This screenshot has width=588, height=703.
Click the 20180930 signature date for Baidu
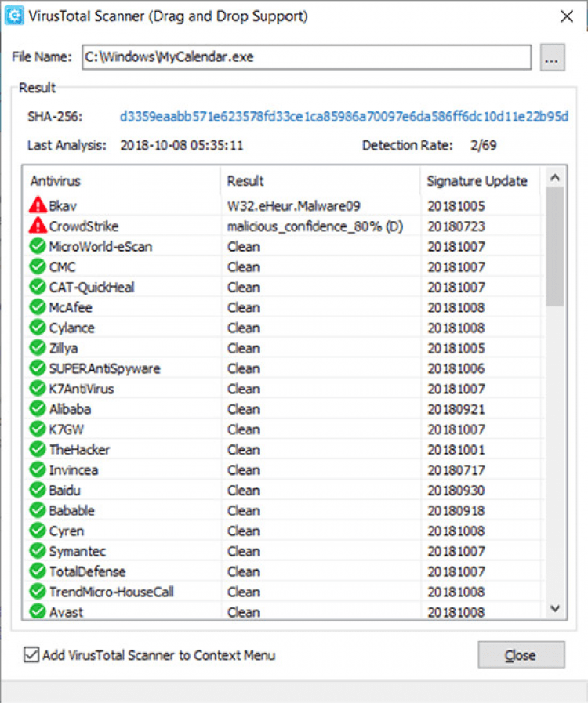(x=456, y=490)
